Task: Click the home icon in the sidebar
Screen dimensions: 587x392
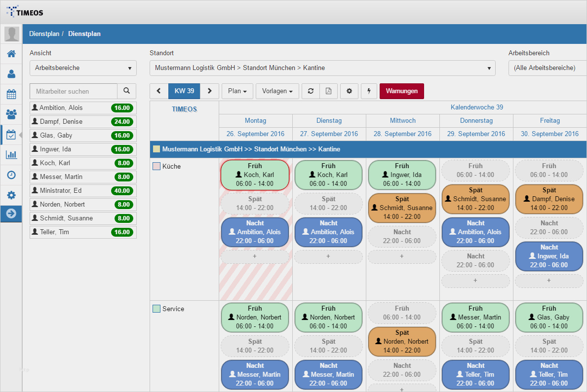Action: [11, 54]
